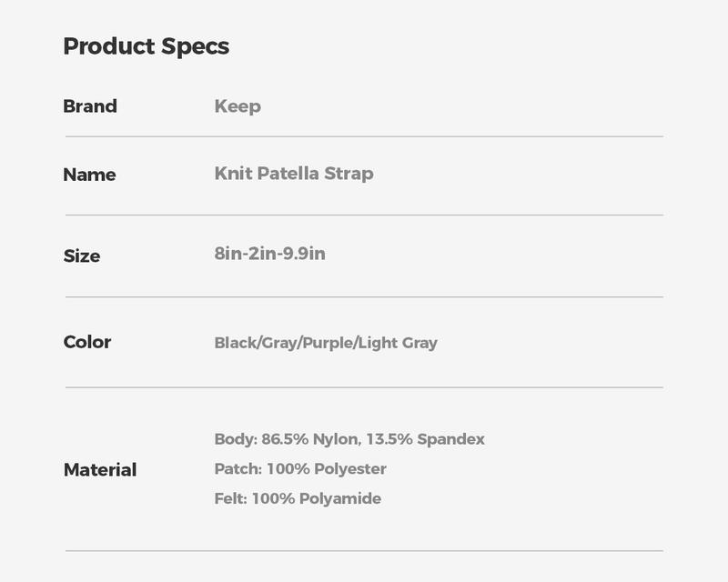This screenshot has height=582, width=728.
Task: Select the Brand row label
Action: [x=90, y=106]
